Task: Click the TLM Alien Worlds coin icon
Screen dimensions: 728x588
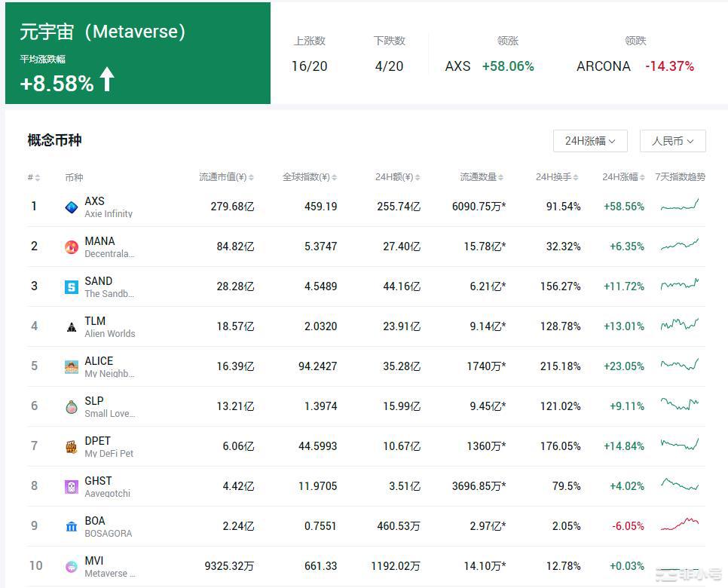Action: [x=72, y=327]
